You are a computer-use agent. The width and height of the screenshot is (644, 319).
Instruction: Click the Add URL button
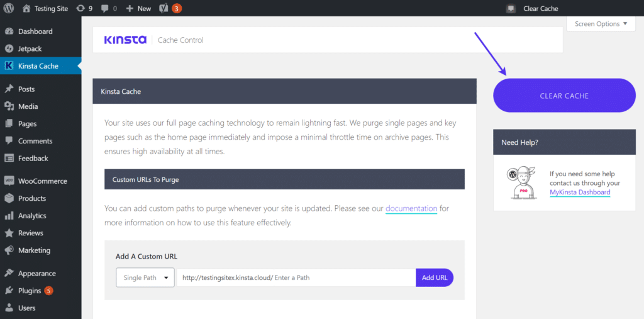435,277
